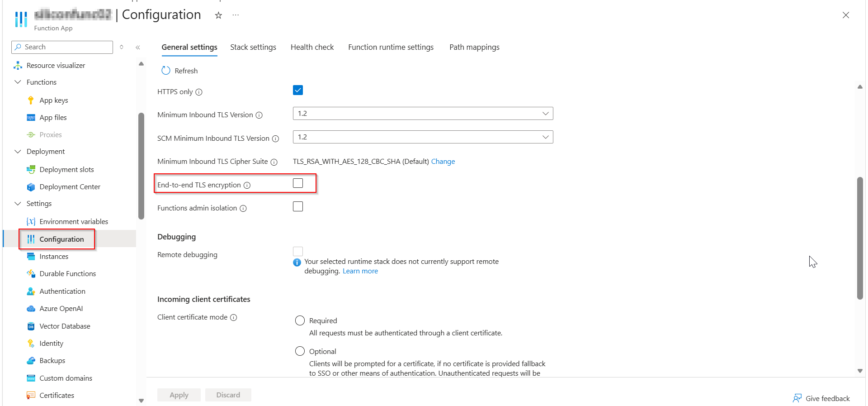This screenshot has width=868, height=406.
Task: Click the Instances icon
Action: tap(31, 257)
